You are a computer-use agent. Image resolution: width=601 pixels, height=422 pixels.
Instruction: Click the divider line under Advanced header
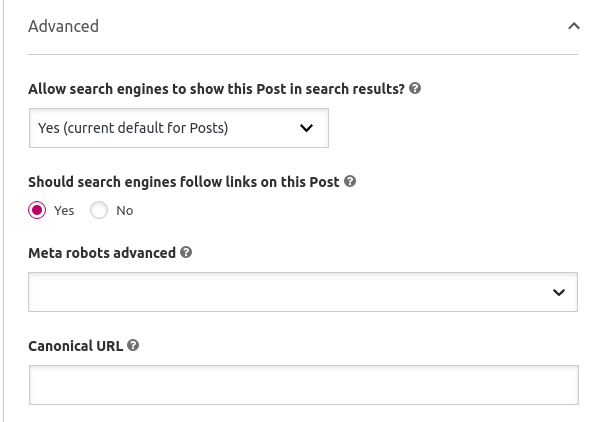(303, 54)
